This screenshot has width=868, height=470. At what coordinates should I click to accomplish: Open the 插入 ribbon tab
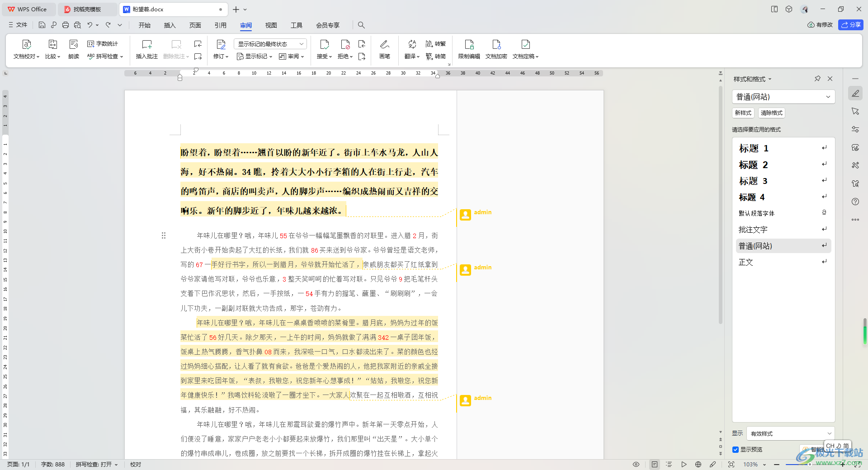170,25
